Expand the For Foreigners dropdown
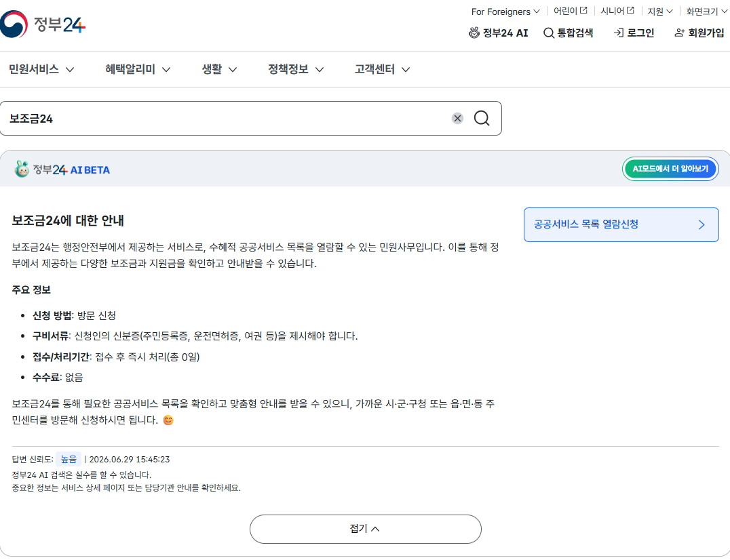 (x=505, y=11)
